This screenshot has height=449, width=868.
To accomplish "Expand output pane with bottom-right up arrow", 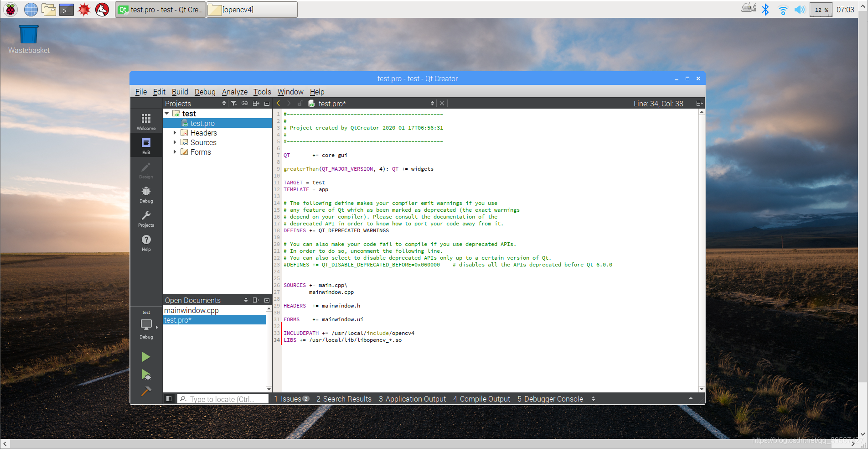I will pyautogui.click(x=691, y=398).
